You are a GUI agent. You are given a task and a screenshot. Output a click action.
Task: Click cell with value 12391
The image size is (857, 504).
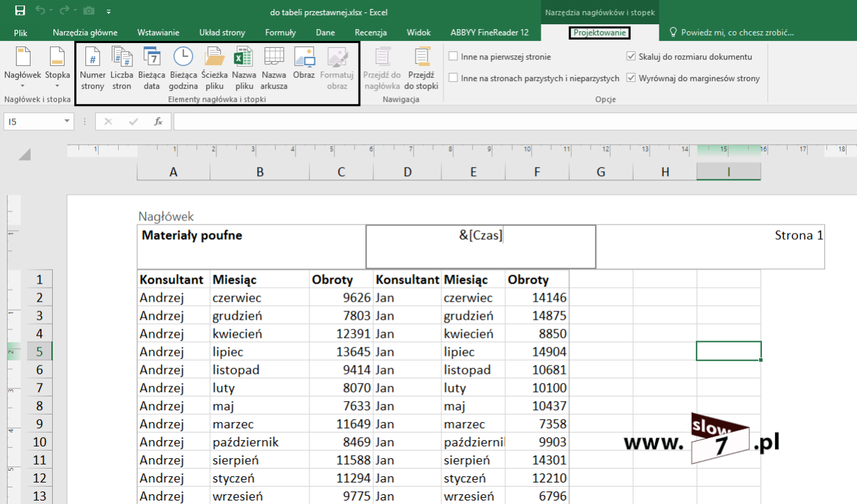(x=341, y=333)
